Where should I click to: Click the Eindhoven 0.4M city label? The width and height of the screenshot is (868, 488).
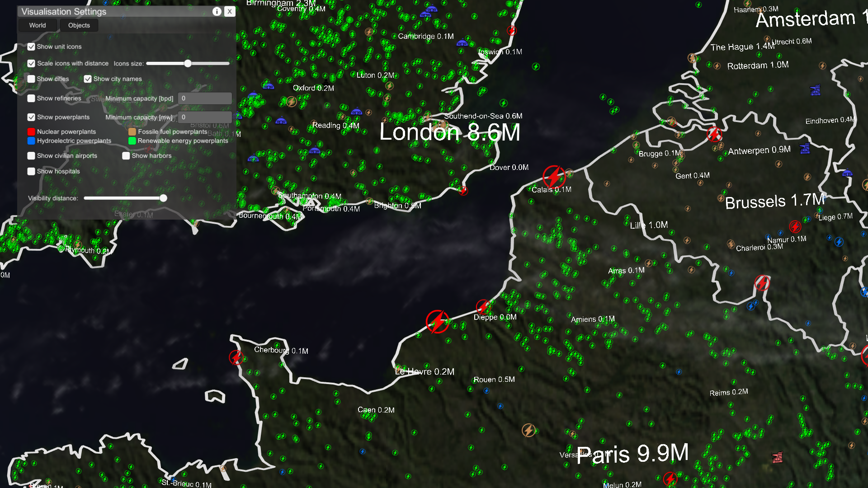pos(830,121)
